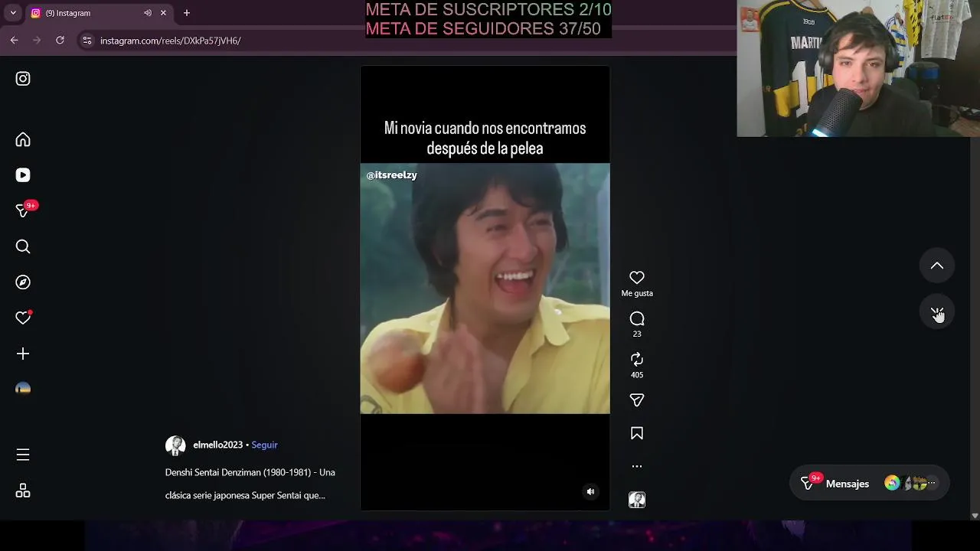
Task: Save the reel with bookmark icon
Action: click(637, 433)
